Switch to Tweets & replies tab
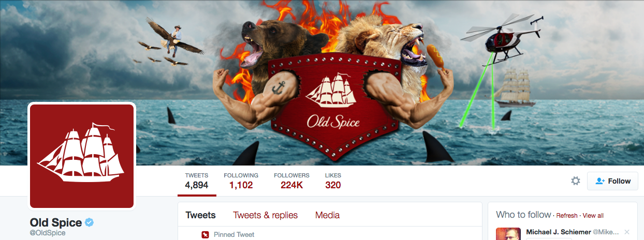 click(x=266, y=215)
